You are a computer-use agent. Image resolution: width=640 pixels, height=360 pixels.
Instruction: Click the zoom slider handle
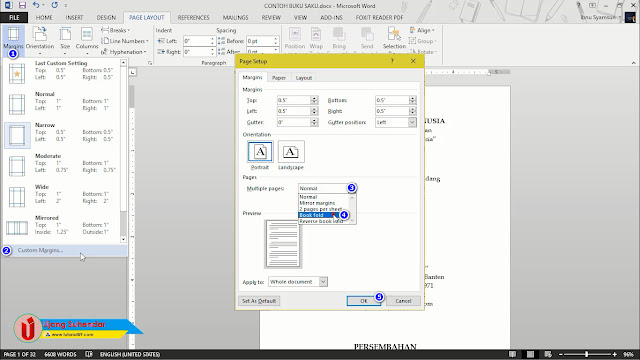tap(587, 354)
